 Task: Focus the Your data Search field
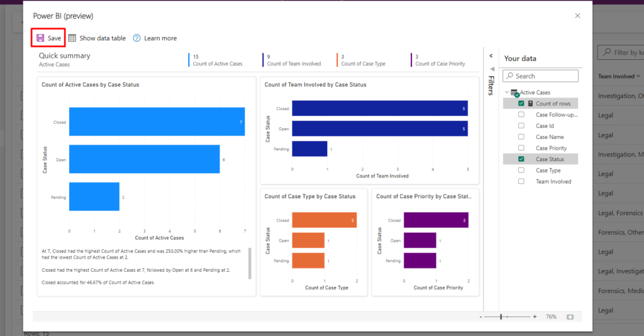540,76
